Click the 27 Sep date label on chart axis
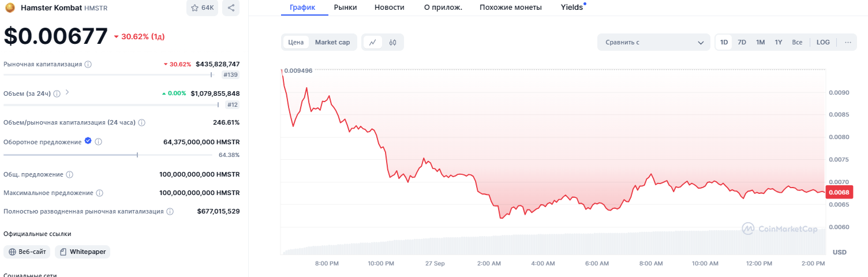868x277 pixels. click(435, 263)
